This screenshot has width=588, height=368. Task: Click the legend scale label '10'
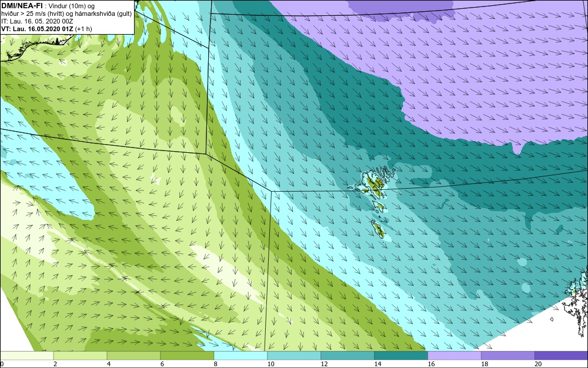[x=270, y=364]
